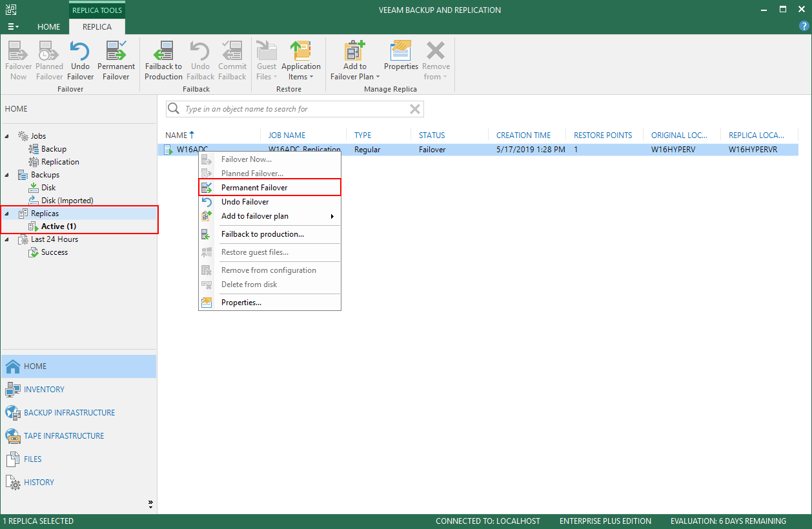812x529 pixels.
Task: Open the BACKUP INFRASTRUCTURE view
Action: tap(78, 413)
